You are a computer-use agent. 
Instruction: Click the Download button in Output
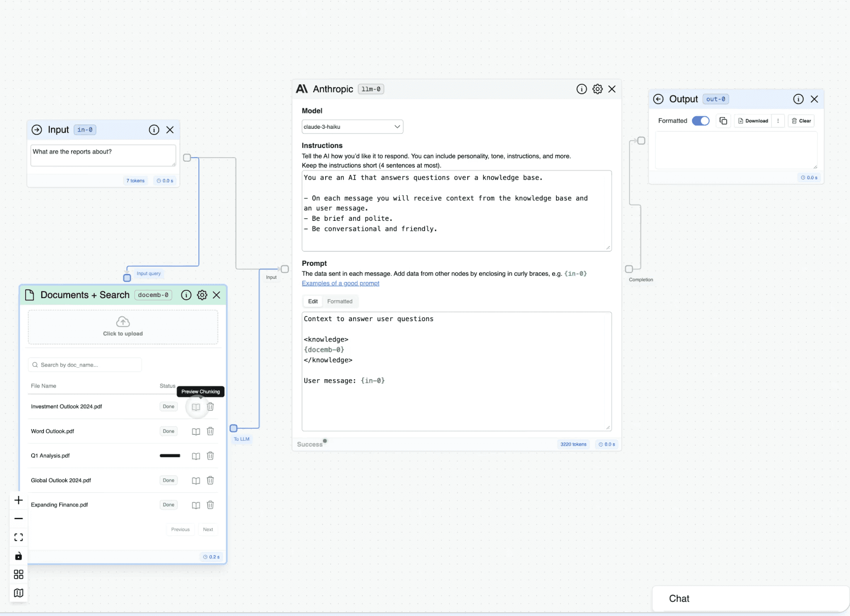(753, 121)
